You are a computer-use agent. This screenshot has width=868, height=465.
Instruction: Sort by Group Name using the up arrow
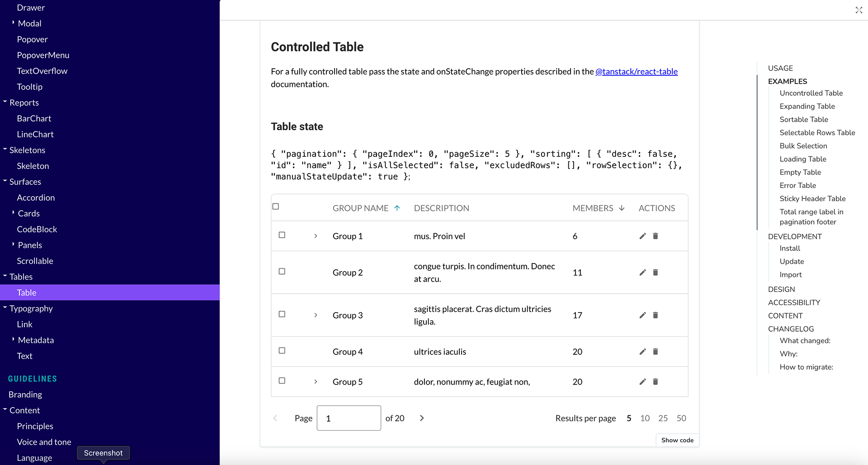coord(397,208)
